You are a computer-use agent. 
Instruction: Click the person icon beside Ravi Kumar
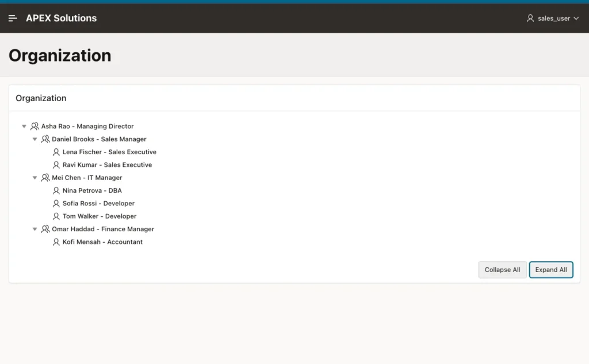56,165
